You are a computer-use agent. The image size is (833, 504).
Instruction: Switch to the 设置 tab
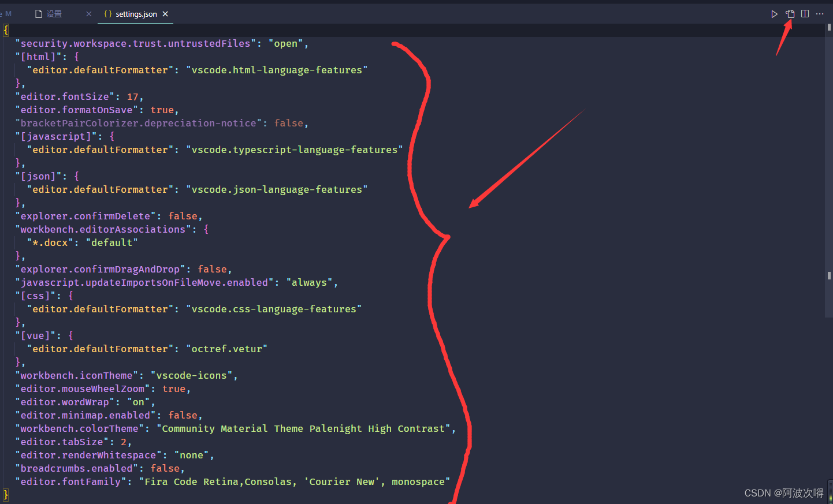click(54, 14)
